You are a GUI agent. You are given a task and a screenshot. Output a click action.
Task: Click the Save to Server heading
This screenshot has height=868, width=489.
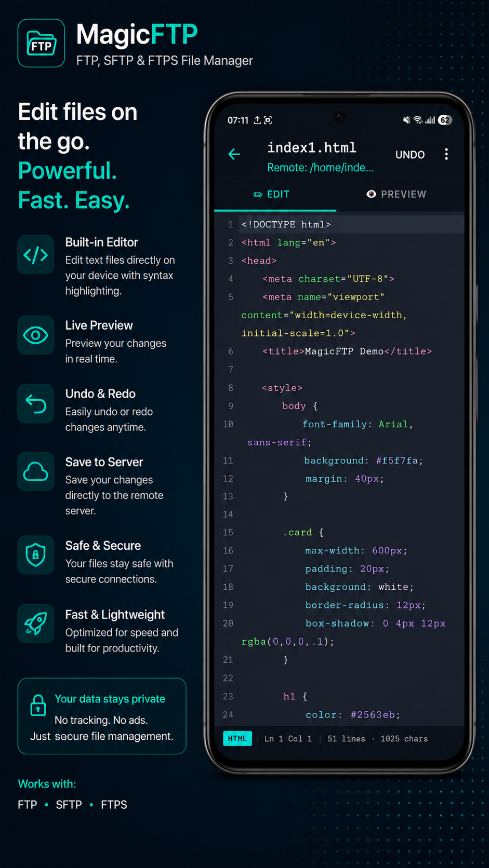104,462
